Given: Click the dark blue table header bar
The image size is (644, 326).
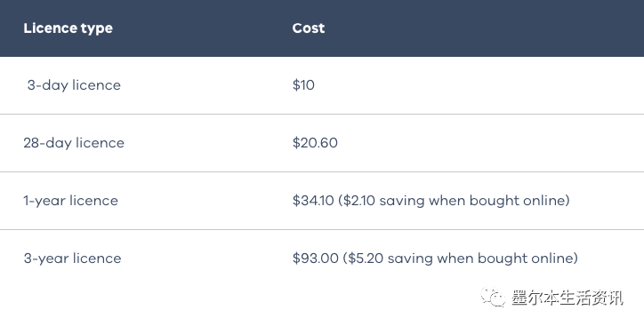Looking at the screenshot, I should [x=322, y=28].
